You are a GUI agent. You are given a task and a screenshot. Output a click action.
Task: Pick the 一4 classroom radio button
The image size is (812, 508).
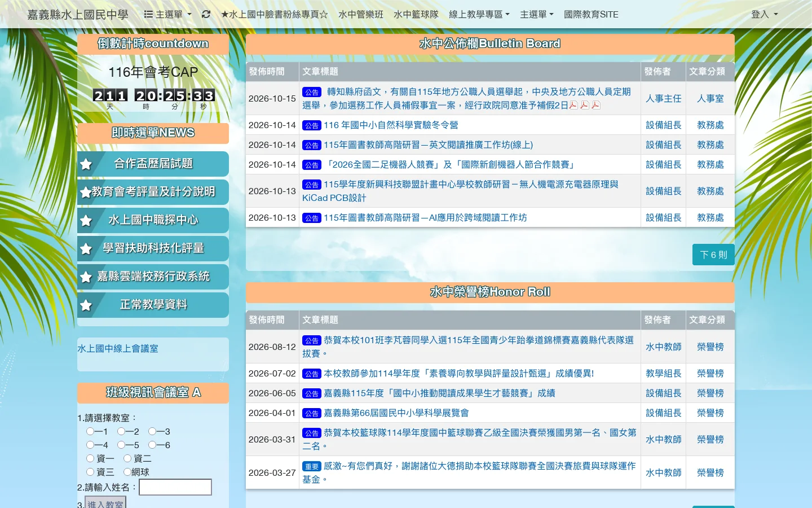tap(90, 445)
